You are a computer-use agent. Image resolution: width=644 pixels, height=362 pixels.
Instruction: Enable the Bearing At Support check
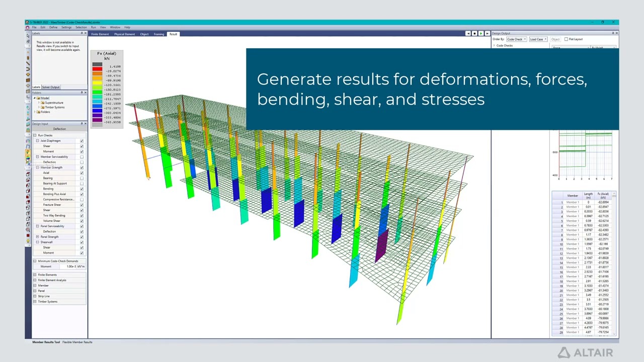coord(82,184)
